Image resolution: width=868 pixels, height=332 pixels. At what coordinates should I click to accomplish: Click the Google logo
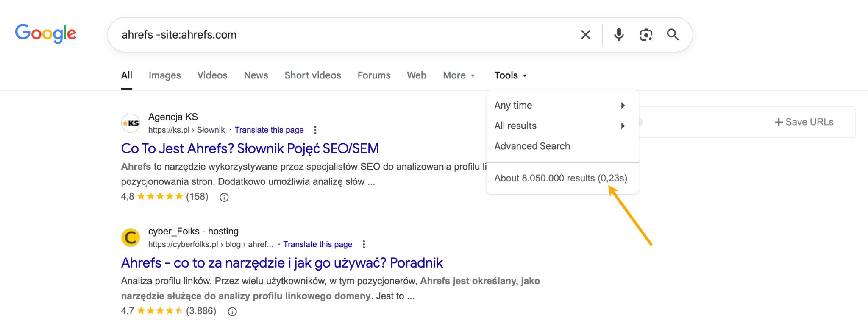point(46,33)
